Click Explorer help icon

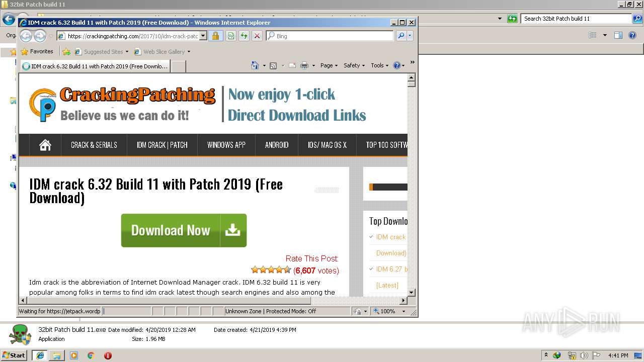click(x=633, y=35)
